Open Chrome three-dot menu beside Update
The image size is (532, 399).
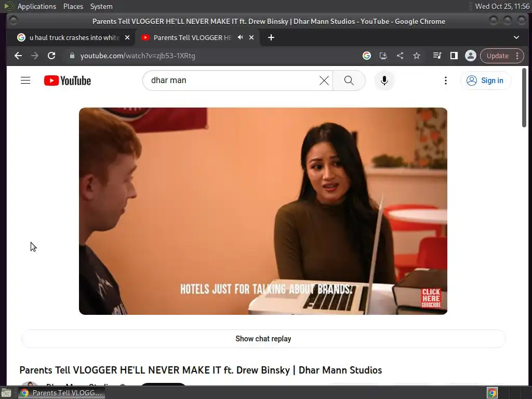coord(517,56)
